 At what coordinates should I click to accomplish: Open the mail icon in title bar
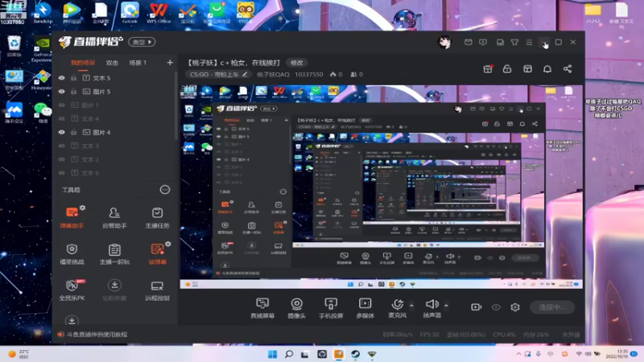(469, 43)
